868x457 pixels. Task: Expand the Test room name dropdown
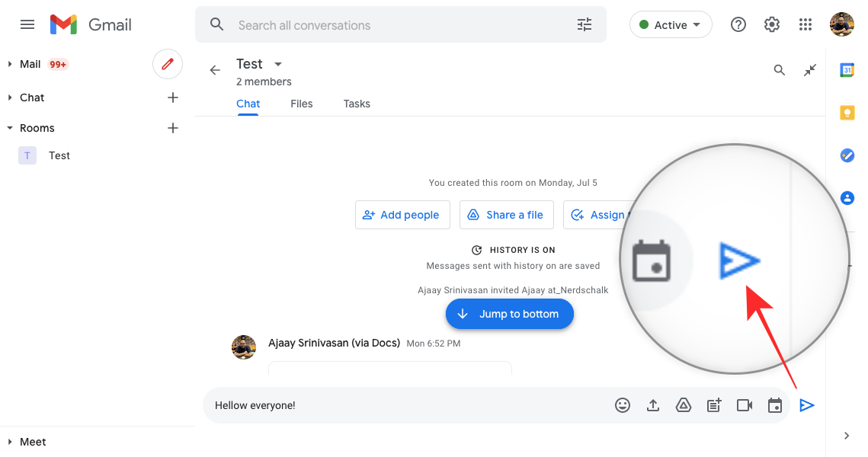278,64
